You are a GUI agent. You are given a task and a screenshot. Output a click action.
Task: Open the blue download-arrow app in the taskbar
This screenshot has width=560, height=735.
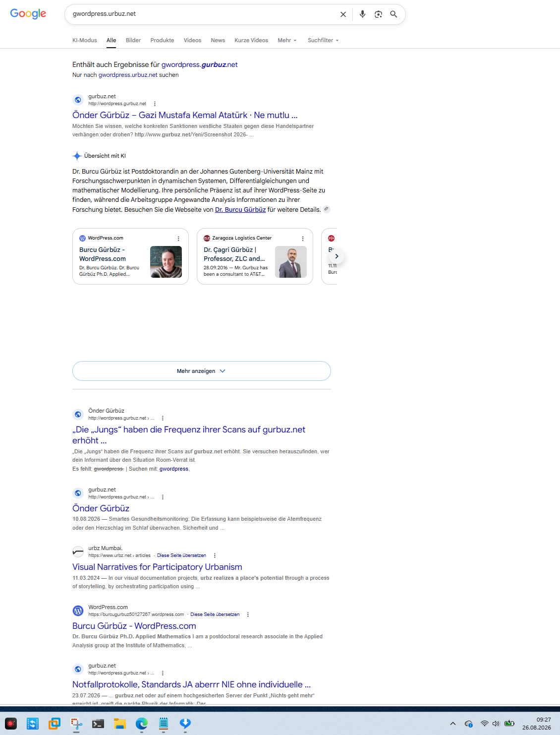(x=185, y=724)
